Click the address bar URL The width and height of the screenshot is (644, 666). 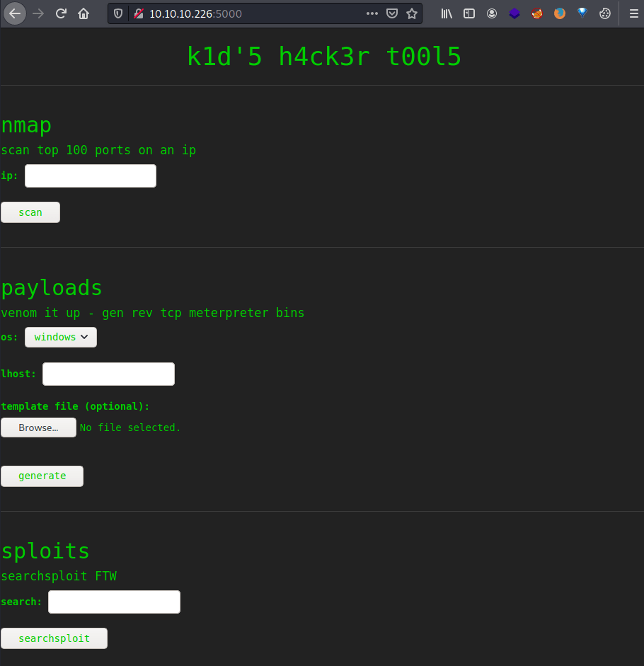pyautogui.click(x=195, y=13)
